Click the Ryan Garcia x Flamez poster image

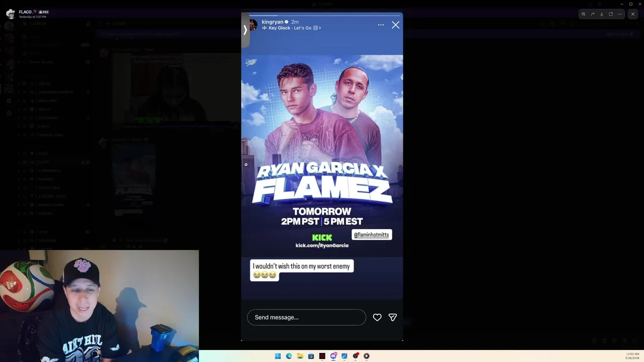(322, 156)
